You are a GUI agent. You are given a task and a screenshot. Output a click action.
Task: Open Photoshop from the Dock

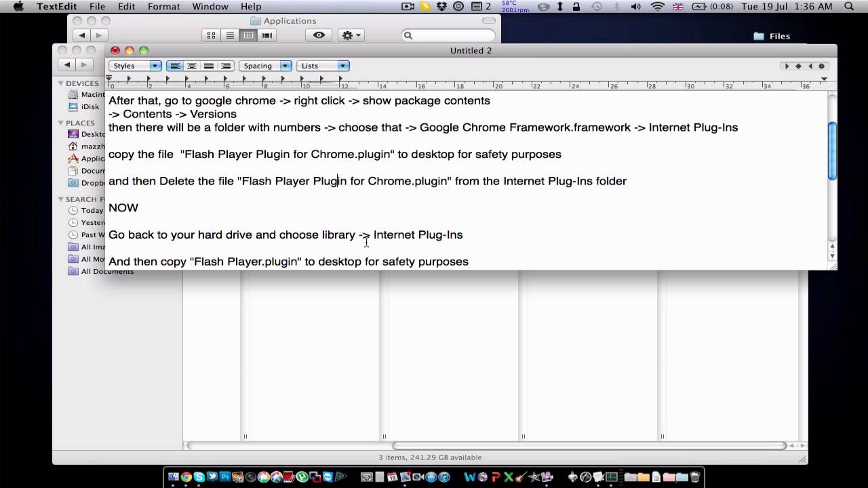225,477
